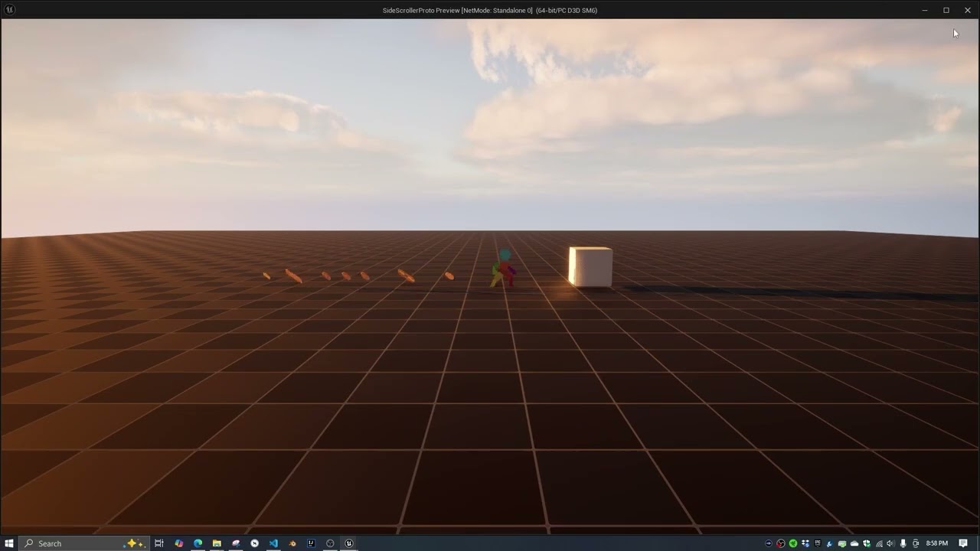Open File Explorer from taskbar

(217, 543)
